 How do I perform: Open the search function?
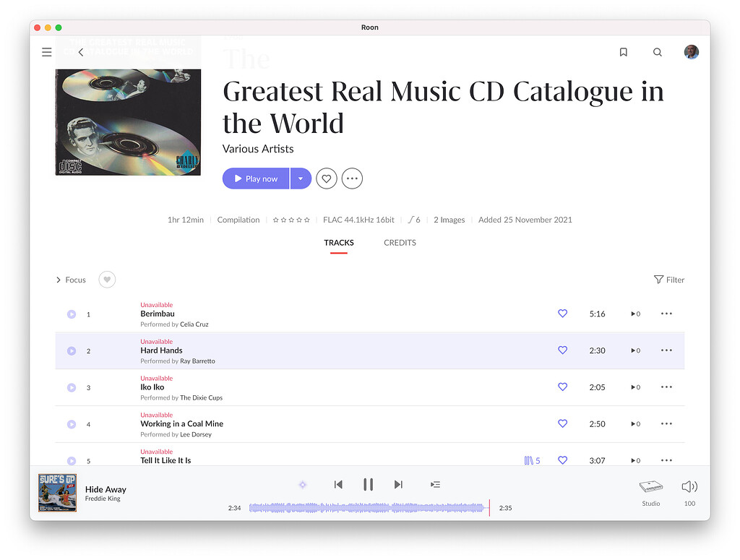[x=657, y=51]
